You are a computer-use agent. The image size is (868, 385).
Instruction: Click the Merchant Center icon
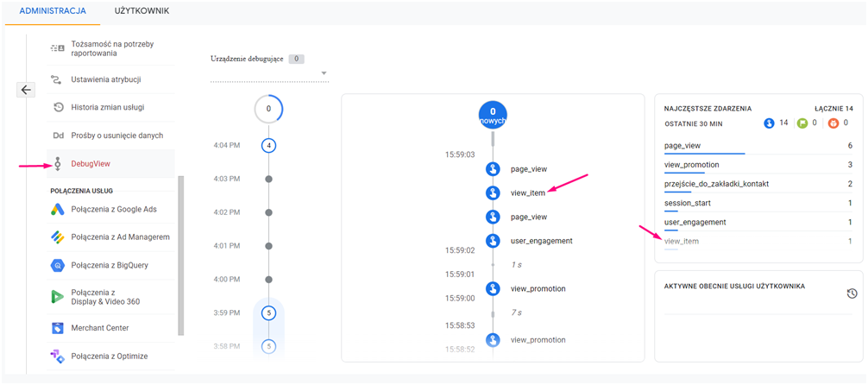click(58, 328)
